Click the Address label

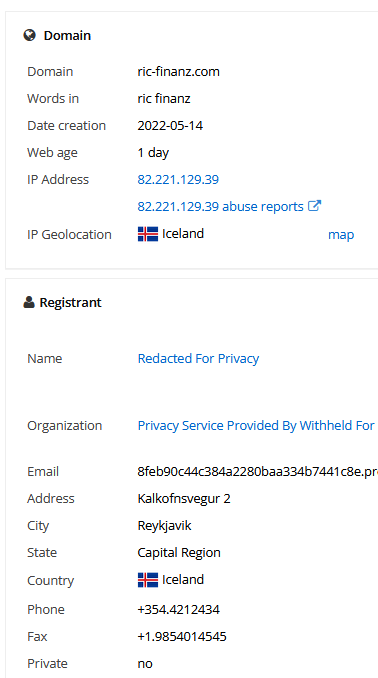click(51, 499)
